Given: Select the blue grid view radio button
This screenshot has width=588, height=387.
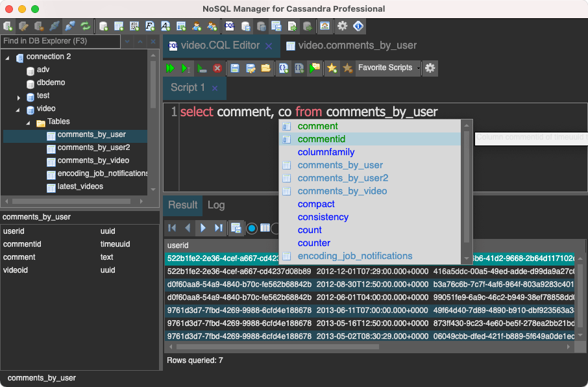Looking at the screenshot, I should (252, 228).
